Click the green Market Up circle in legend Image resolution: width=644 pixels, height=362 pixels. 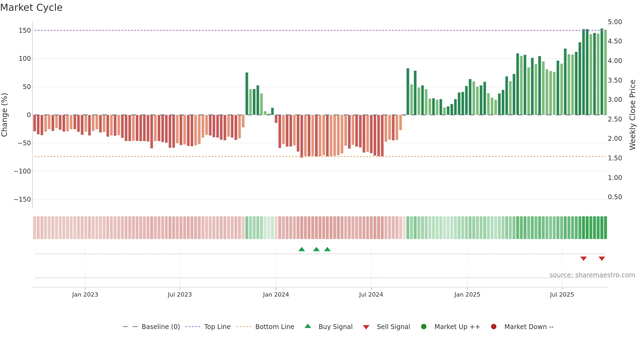click(x=424, y=327)
